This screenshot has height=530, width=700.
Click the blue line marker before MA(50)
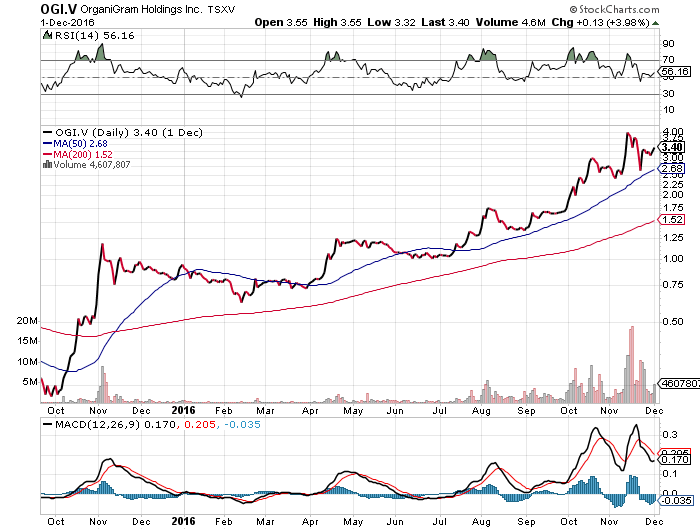tap(47, 143)
